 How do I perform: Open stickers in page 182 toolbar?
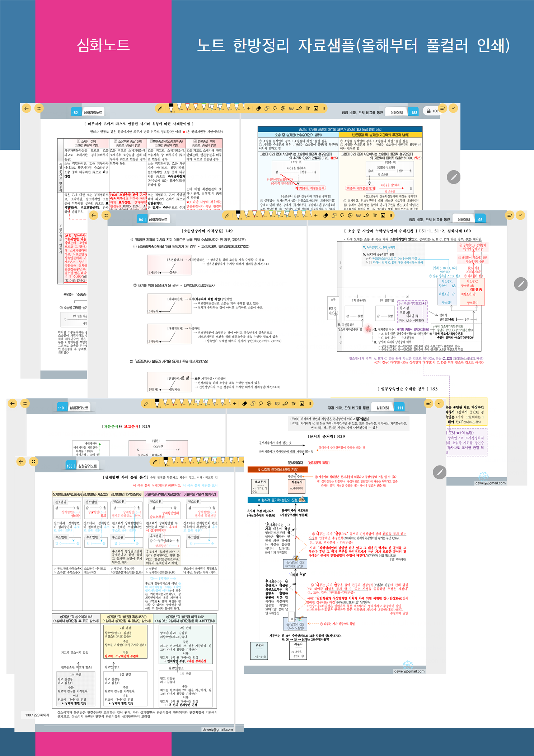[x=283, y=108]
